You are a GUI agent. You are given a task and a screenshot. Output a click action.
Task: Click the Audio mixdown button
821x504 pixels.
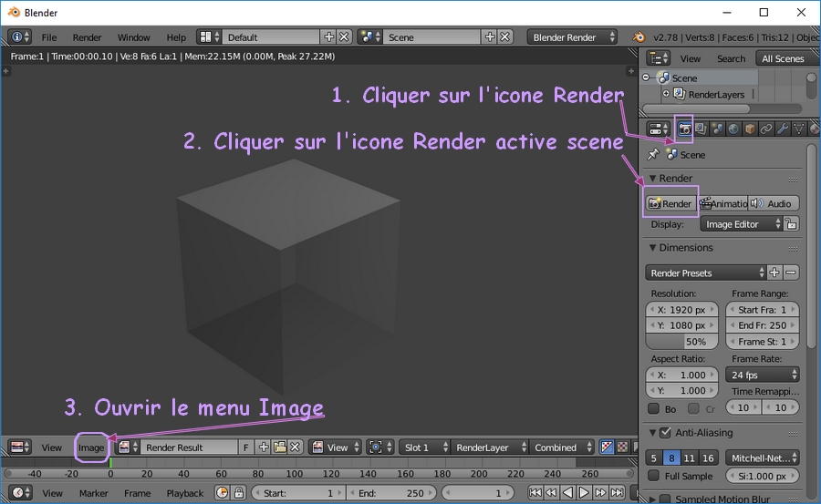coord(774,203)
